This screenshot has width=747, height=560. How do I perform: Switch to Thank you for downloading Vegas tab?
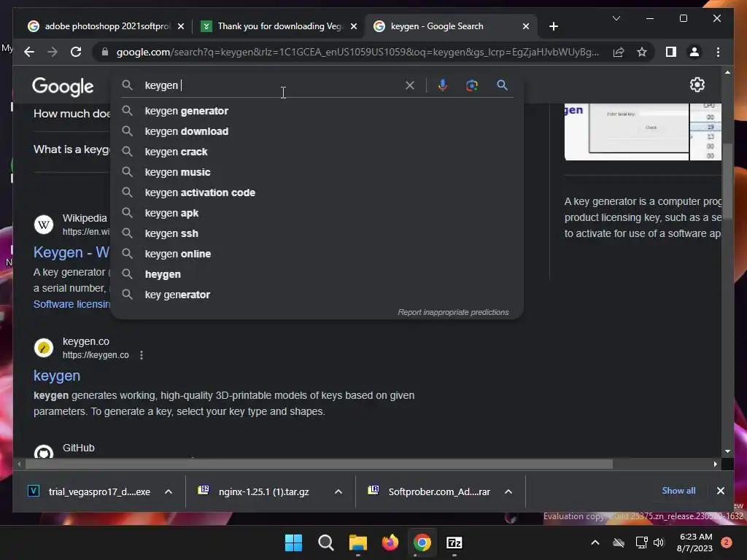279,26
